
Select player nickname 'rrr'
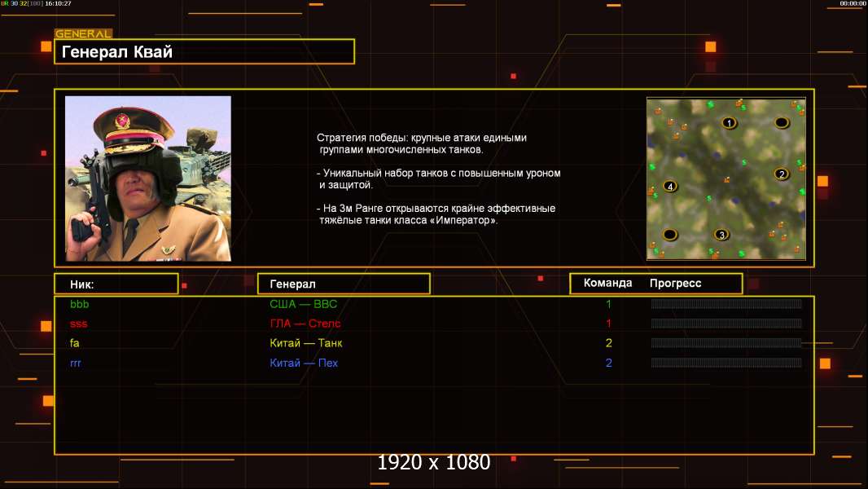click(x=75, y=363)
